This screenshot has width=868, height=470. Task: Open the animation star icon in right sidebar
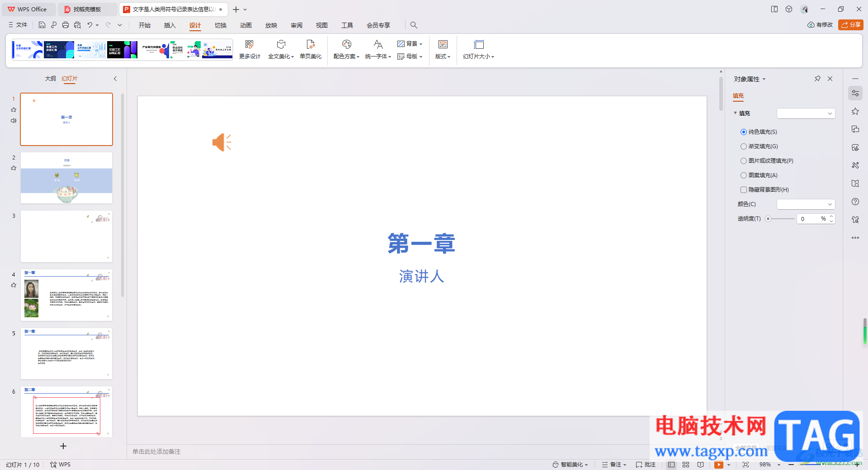(855, 111)
